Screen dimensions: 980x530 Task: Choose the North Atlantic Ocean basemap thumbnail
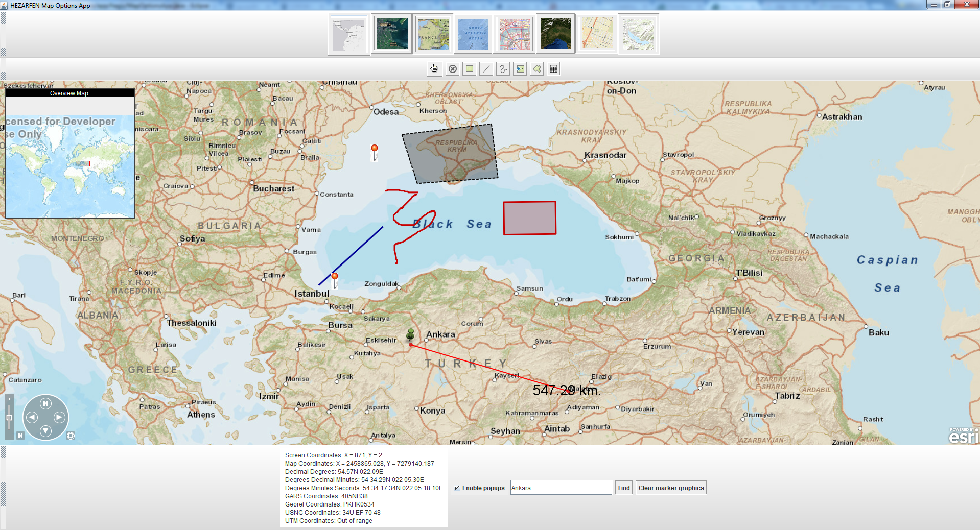pos(473,34)
